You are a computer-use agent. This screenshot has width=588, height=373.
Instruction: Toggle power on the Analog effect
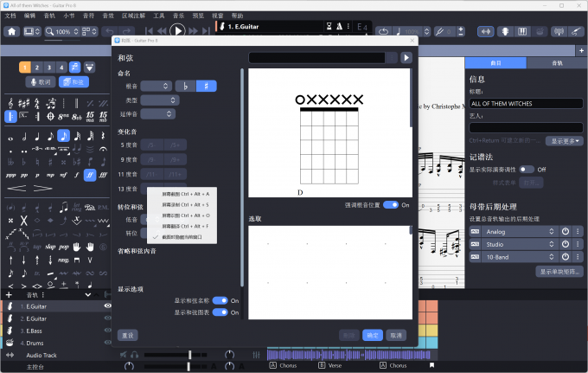point(565,232)
